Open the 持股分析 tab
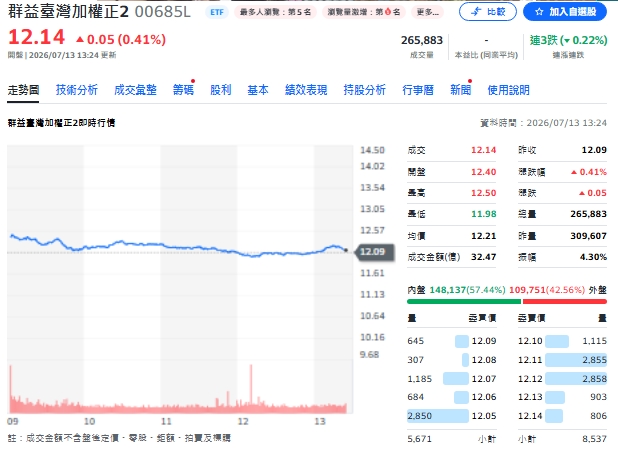This screenshot has height=460, width=618. click(x=364, y=90)
